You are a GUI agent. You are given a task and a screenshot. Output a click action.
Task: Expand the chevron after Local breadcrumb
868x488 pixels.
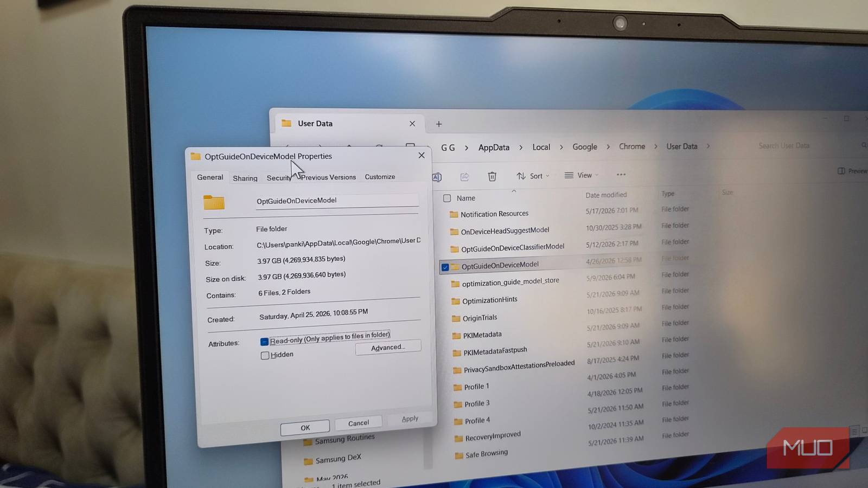click(x=561, y=147)
